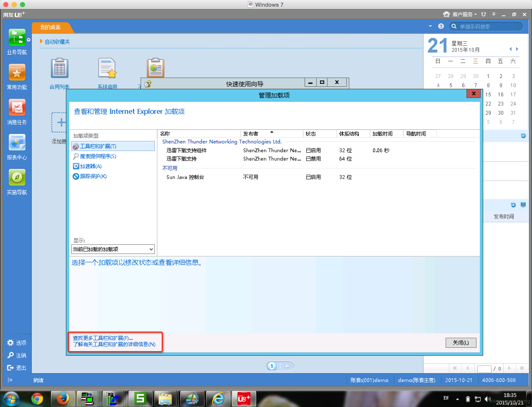The width and height of the screenshot is (532, 407).
Task: Sort by 导航时间 column header
Action: point(420,133)
